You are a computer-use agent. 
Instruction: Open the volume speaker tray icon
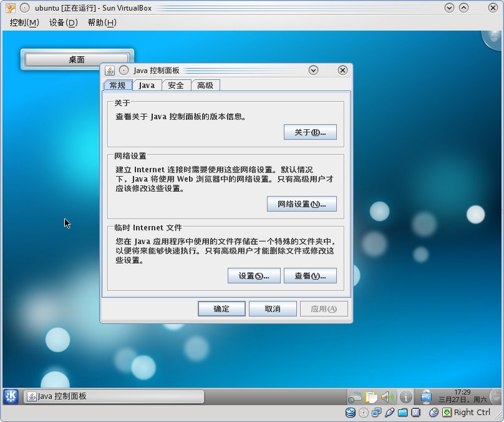coord(387,397)
